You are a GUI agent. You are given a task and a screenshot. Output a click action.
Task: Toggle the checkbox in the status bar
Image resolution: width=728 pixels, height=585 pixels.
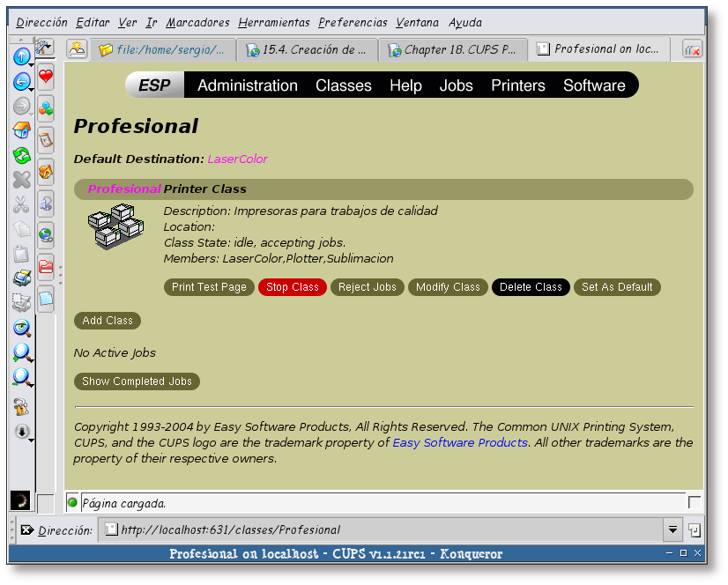[x=695, y=502]
